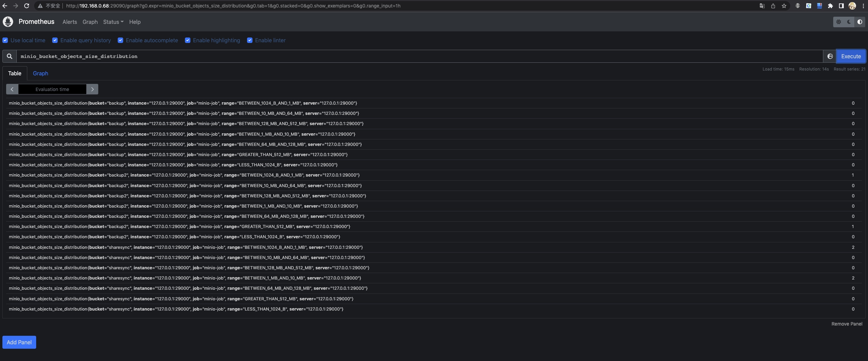Switch to the Graph tab in panel
The width and height of the screenshot is (868, 361).
pos(40,73)
